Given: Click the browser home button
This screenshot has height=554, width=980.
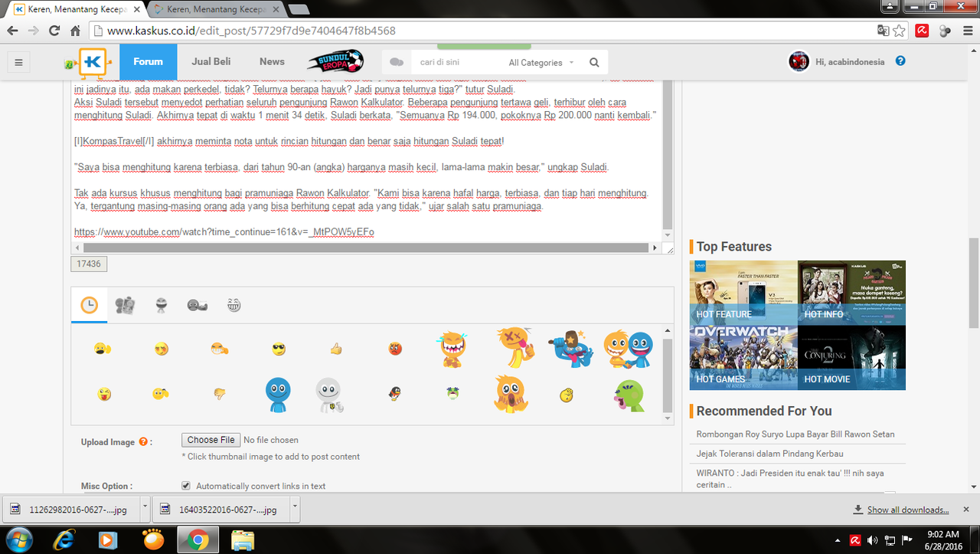Looking at the screenshot, I should (x=75, y=31).
